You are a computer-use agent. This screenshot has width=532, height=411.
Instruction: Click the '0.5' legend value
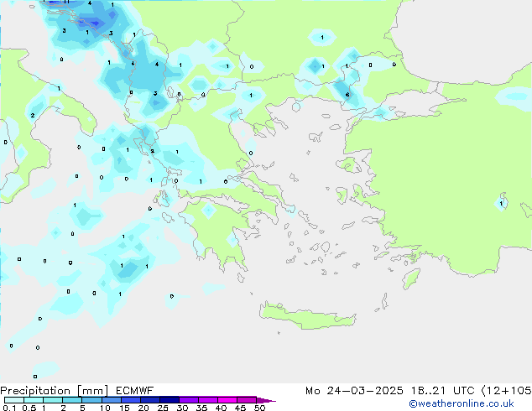(29, 408)
